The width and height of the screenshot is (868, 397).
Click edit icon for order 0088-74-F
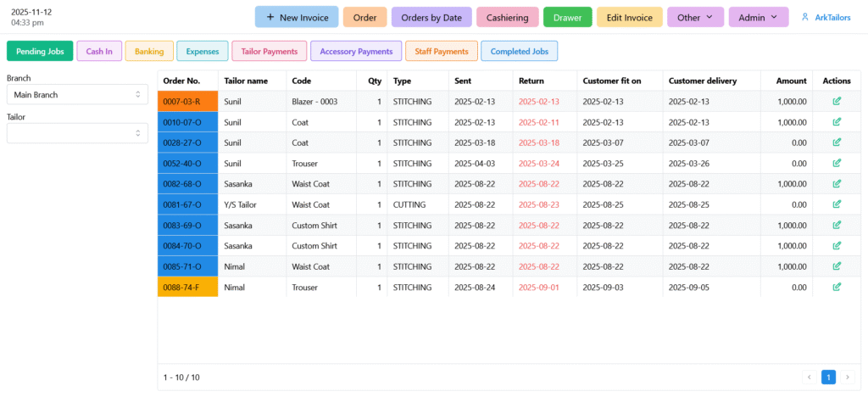[837, 287]
